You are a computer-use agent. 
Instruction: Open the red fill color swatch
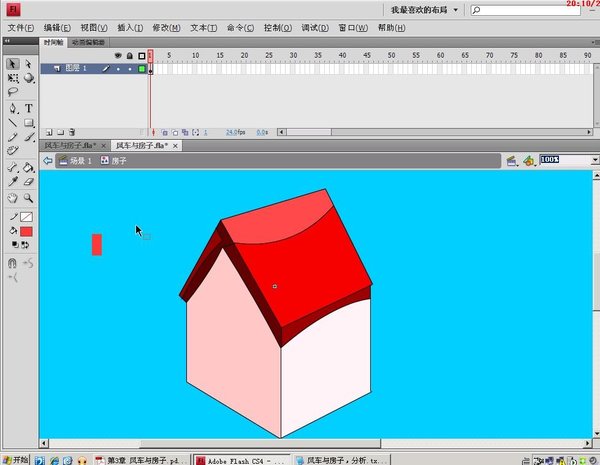pos(26,232)
